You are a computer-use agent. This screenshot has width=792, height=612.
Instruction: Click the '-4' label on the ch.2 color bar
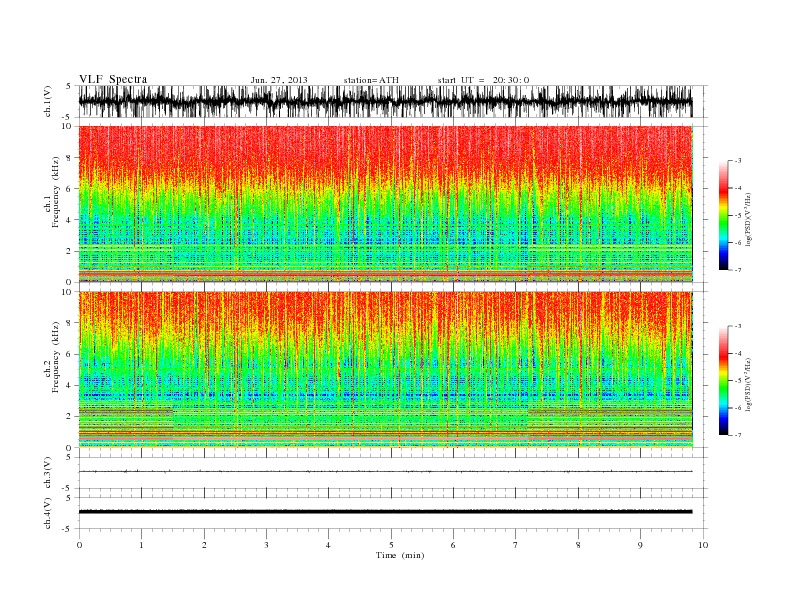[x=738, y=353]
